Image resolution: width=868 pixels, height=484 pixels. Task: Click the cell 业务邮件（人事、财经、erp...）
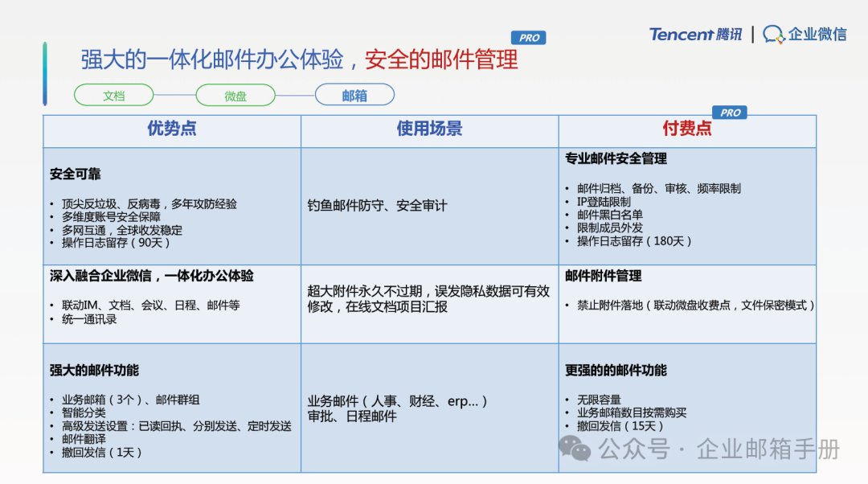click(398, 401)
